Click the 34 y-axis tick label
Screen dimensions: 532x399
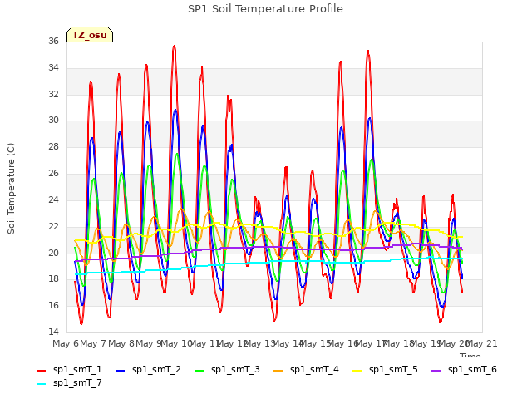53,67
